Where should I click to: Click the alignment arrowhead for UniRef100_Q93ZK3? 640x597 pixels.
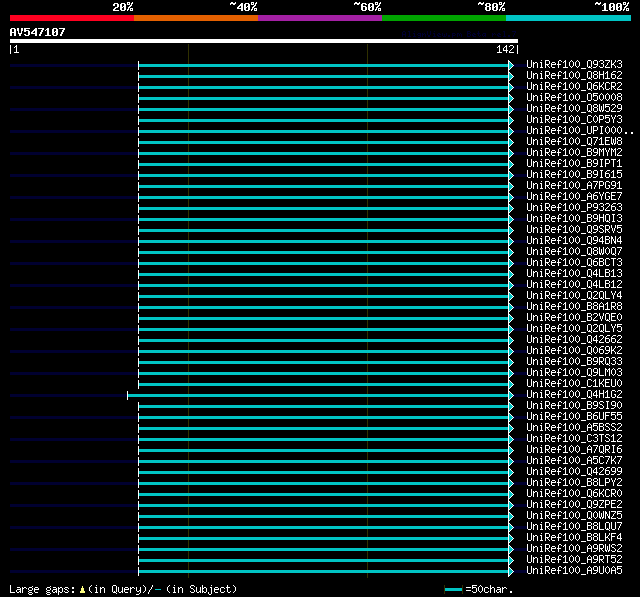tap(511, 65)
